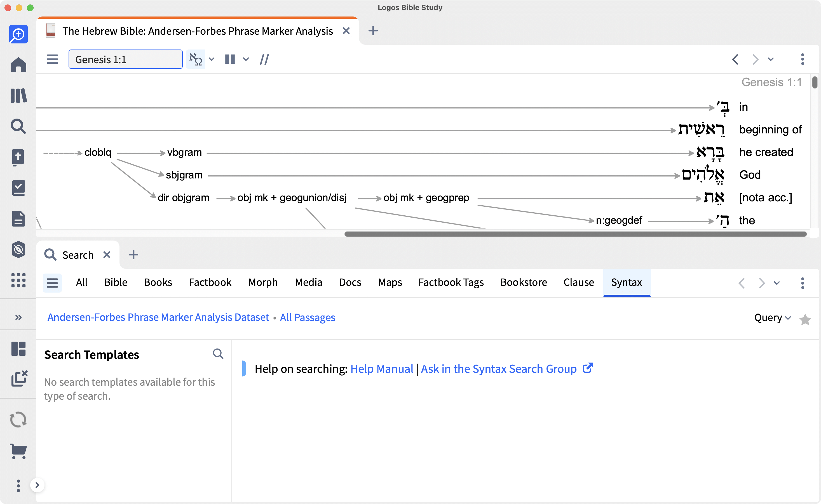Click the All Passages link
Screen dimensions: 821x504
pos(308,317)
